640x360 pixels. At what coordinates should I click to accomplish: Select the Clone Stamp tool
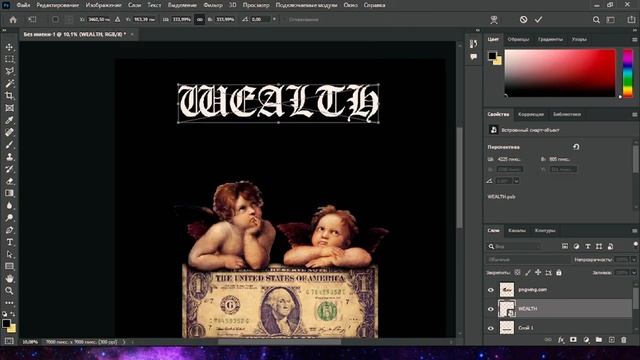click(9, 157)
